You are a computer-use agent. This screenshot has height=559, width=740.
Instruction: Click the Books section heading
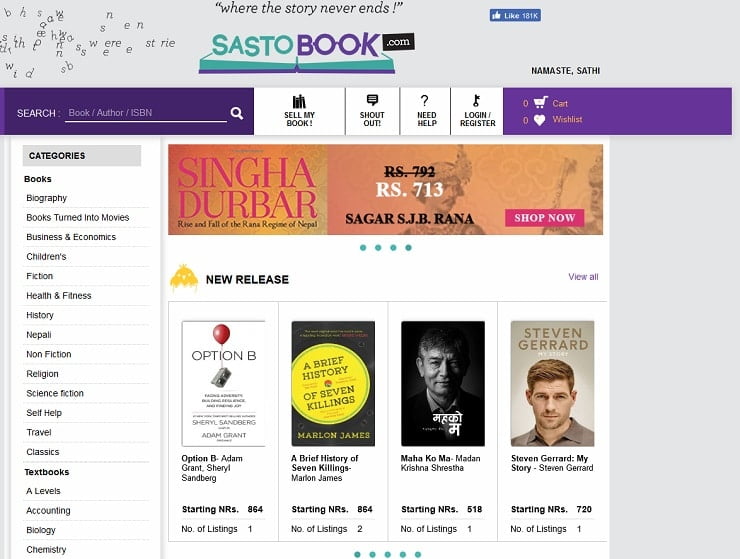tap(38, 179)
